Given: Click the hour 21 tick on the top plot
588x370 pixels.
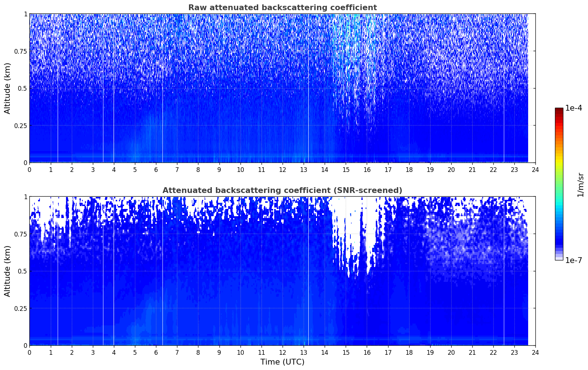Looking at the screenshot, I should tap(472, 170).
